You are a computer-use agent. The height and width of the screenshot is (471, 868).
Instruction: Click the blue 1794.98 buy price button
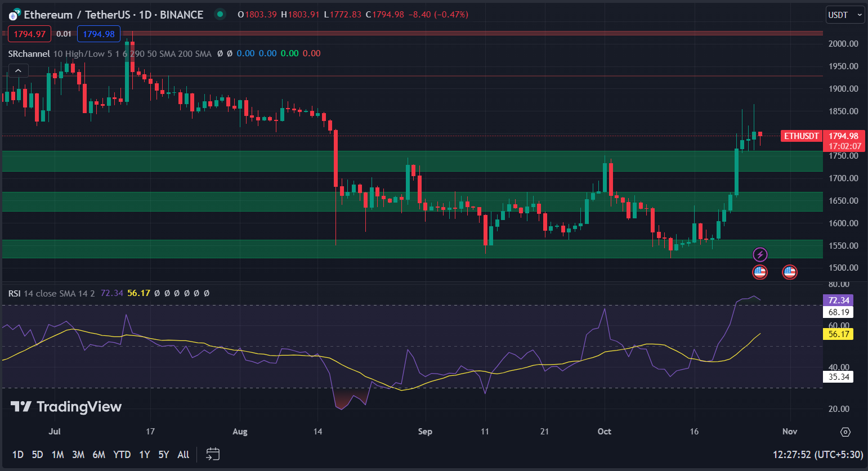pos(99,34)
